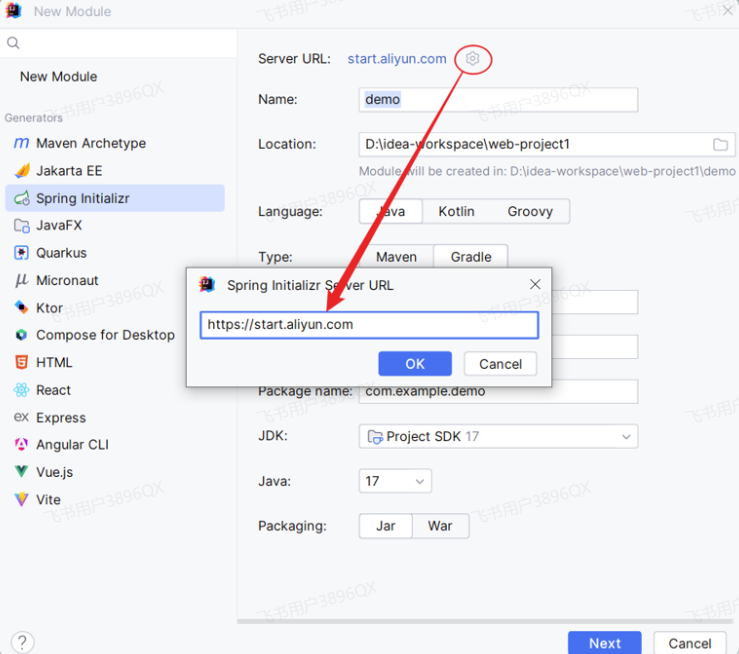Select the JavaFX generator
This screenshot has height=654, width=739.
[x=115, y=226]
